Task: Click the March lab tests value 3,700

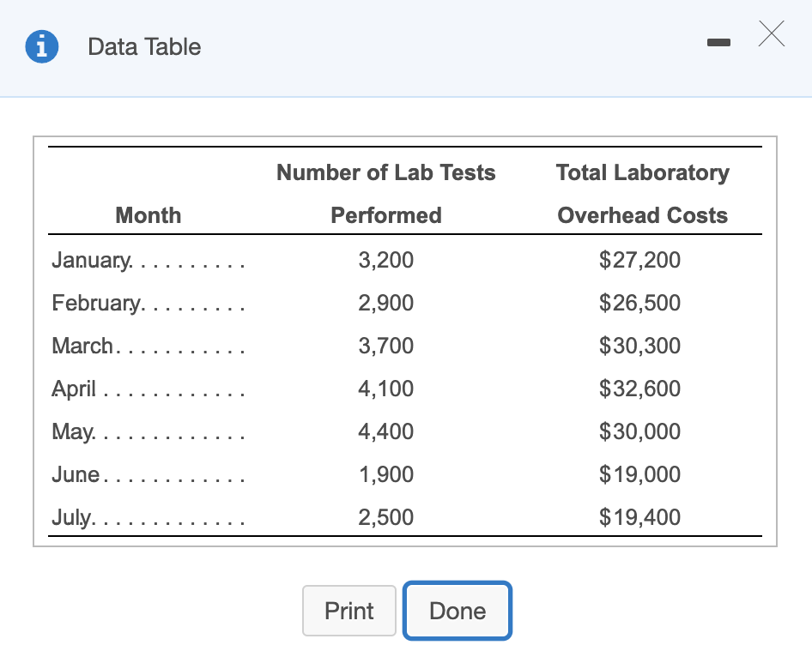Action: [385, 346]
